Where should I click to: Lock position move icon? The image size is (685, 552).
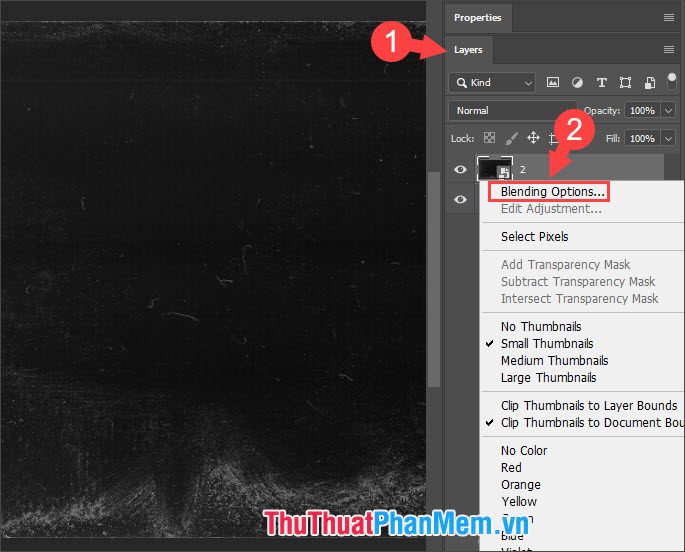tap(534, 138)
